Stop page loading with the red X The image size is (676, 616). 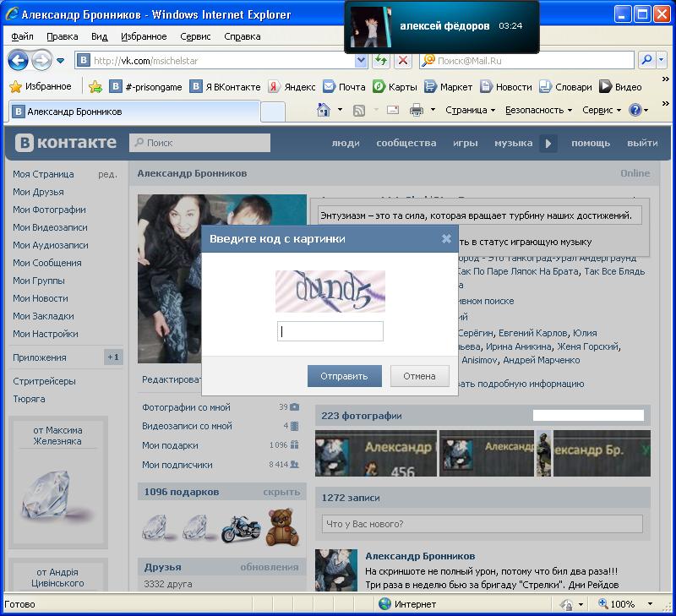coord(403,60)
